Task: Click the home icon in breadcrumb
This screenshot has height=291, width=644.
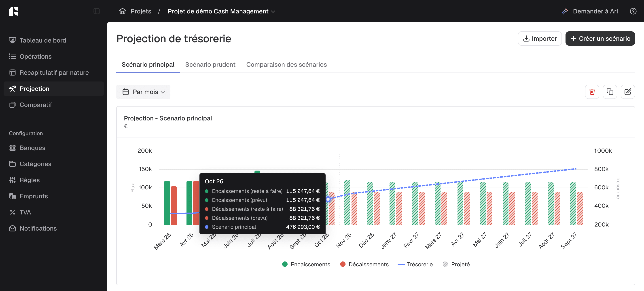Action: pyautogui.click(x=122, y=11)
